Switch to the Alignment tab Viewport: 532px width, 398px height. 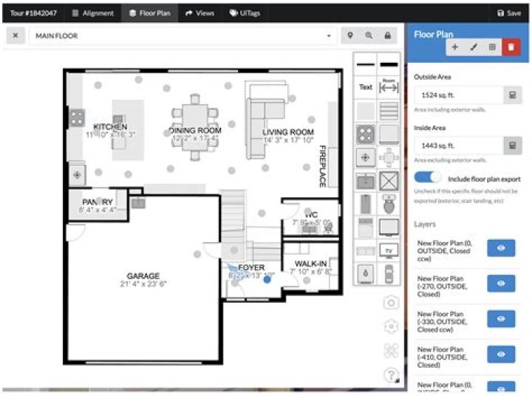tap(93, 13)
